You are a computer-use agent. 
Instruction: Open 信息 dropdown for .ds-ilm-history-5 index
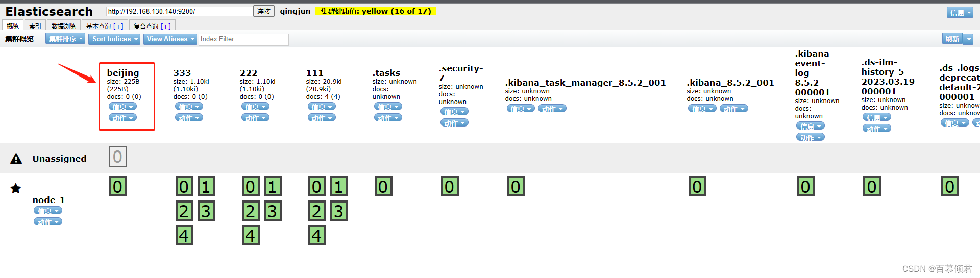click(877, 117)
